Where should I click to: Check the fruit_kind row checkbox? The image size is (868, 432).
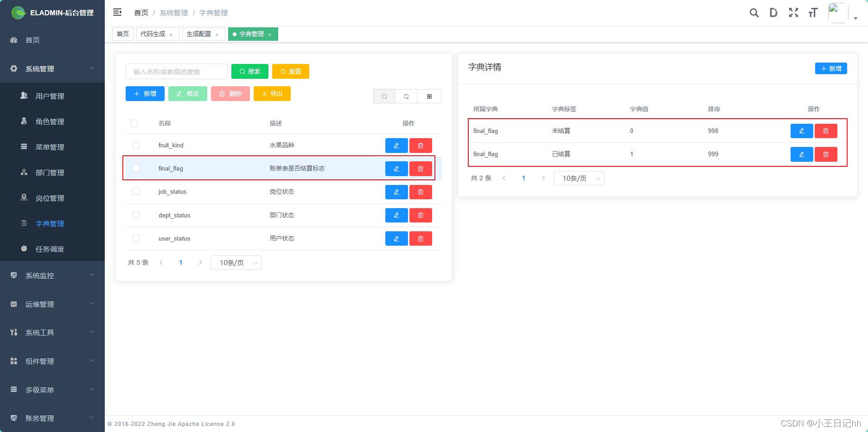coord(136,146)
